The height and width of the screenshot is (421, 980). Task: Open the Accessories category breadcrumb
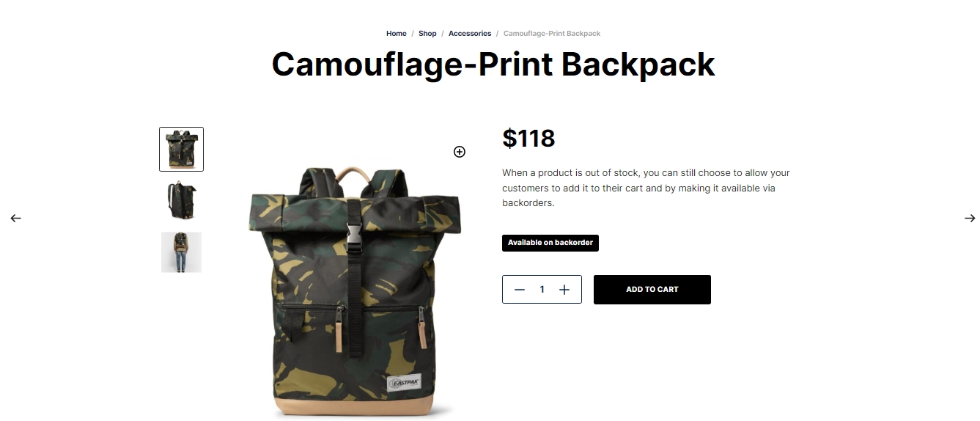470,34
